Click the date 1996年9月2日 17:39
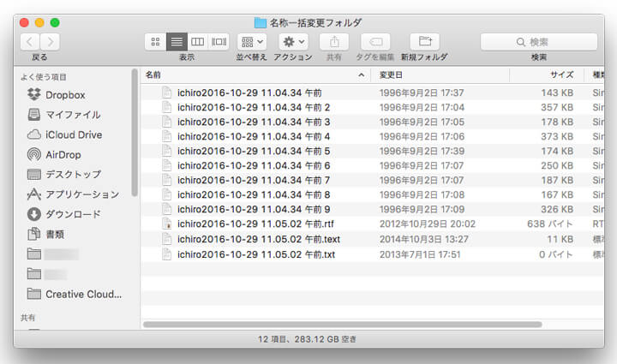This screenshot has width=617, height=364. coord(422,151)
